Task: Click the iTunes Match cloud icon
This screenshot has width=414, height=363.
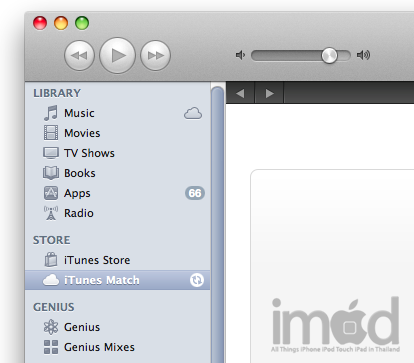Action: [51, 280]
